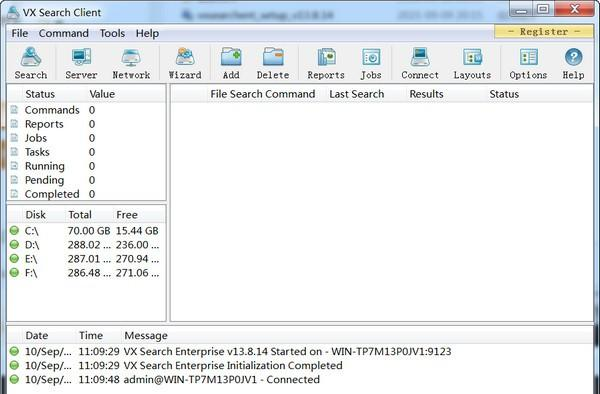Select the '70.00 GB' total value
The width and height of the screenshot is (600, 394).
(x=89, y=231)
